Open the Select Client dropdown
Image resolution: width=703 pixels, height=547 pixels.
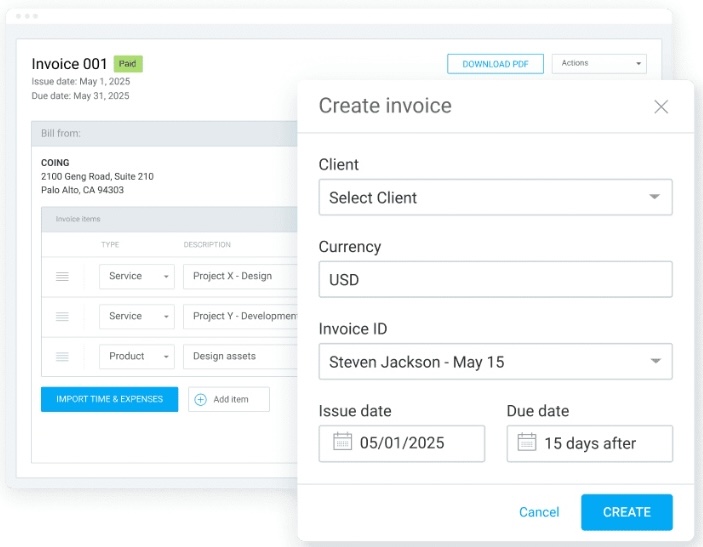coord(495,197)
